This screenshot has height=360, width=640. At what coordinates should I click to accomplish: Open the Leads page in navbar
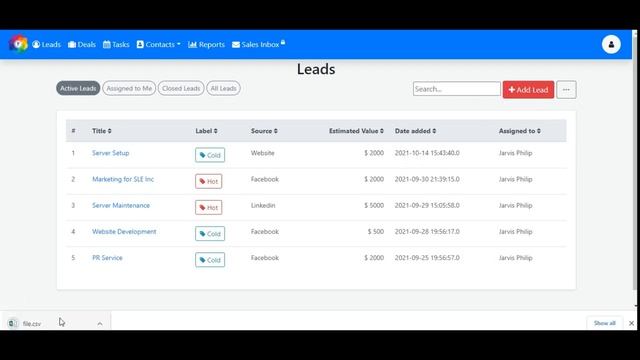point(46,44)
